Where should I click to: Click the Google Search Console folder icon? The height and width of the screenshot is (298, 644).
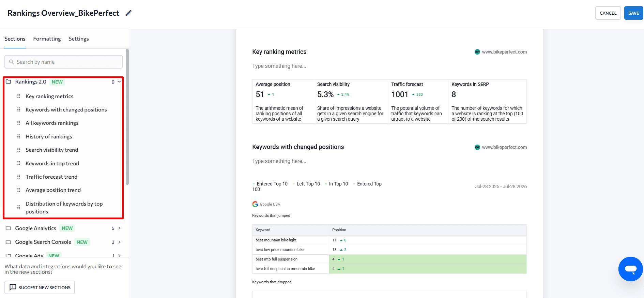click(9, 242)
